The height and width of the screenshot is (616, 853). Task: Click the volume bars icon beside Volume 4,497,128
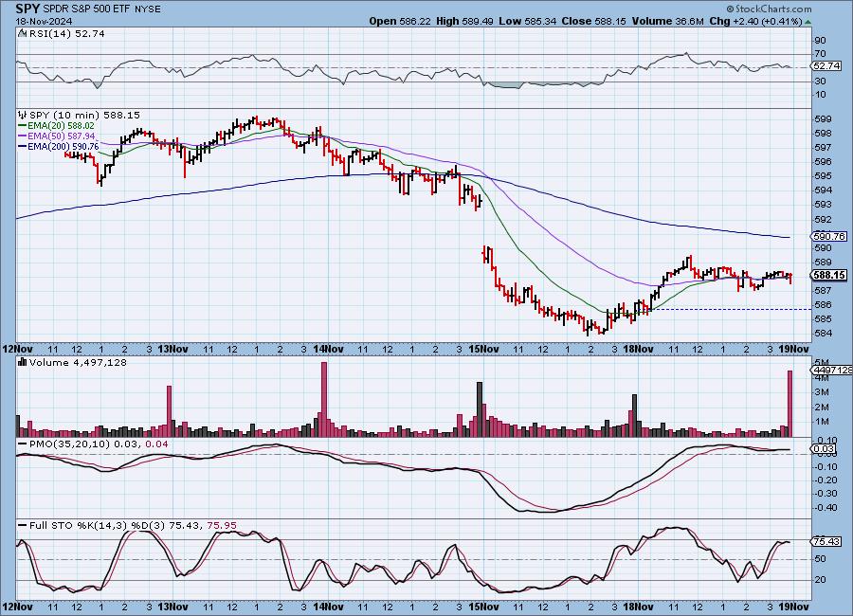(22, 362)
